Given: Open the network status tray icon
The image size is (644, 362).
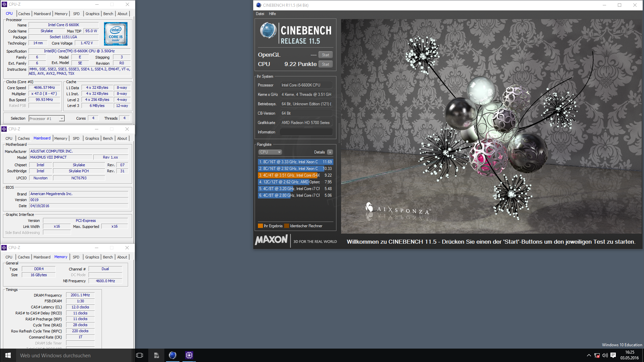Looking at the screenshot, I should pos(597,355).
